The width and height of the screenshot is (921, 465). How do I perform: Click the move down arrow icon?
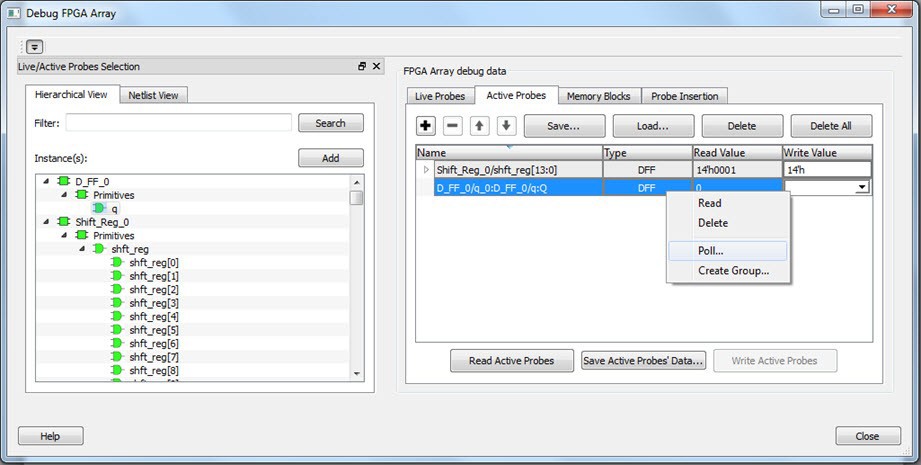[x=506, y=126]
